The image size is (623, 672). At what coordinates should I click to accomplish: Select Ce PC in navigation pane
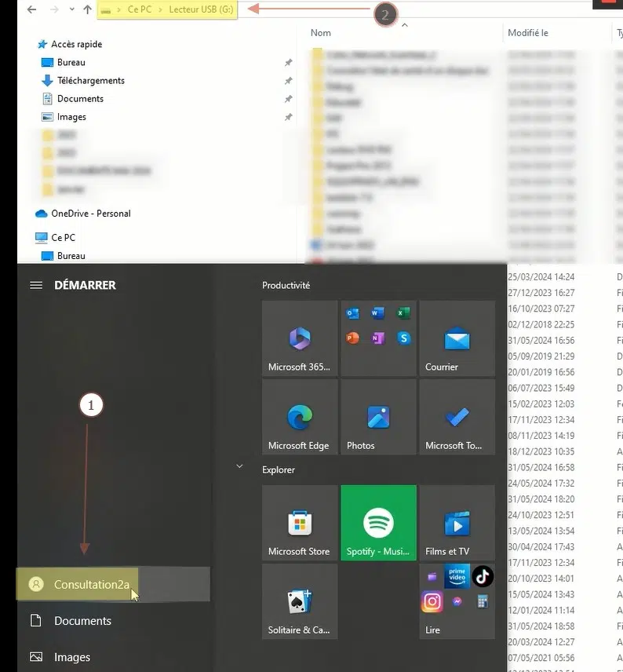(x=63, y=237)
